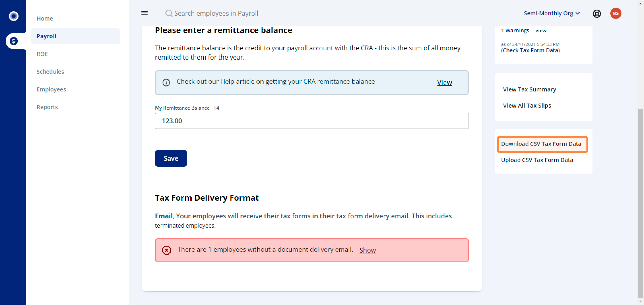Select Payroll in sidebar
The image size is (644, 305).
[x=75, y=36]
